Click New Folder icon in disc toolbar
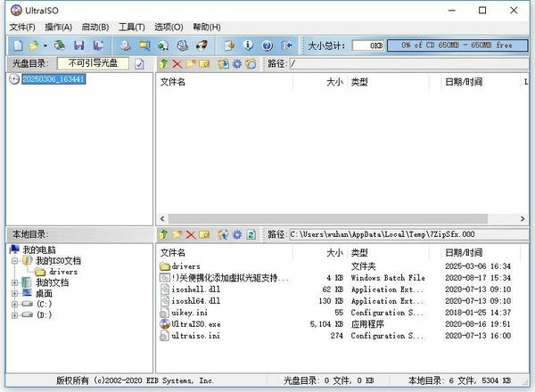 tap(191, 64)
